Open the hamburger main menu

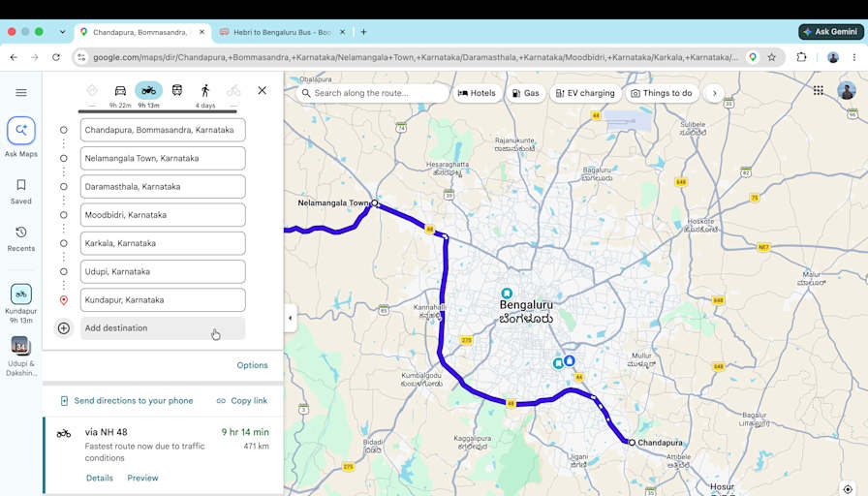coord(21,92)
